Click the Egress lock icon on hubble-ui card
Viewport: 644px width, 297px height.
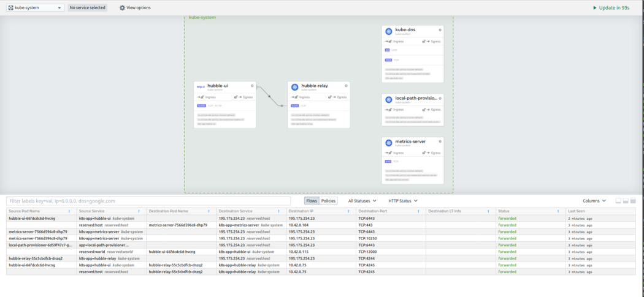coord(236,97)
